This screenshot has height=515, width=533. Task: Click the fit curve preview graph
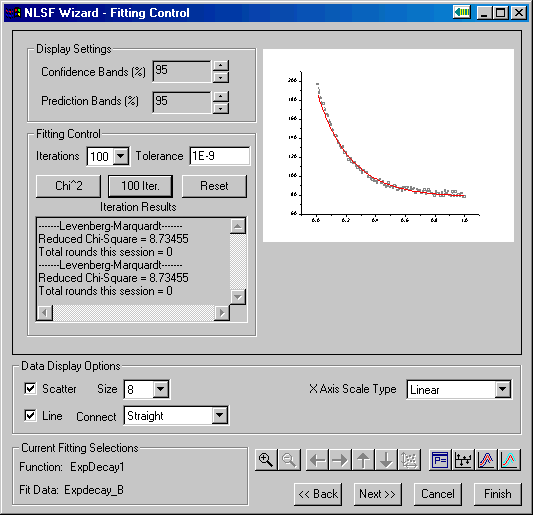pyautogui.click(x=388, y=145)
